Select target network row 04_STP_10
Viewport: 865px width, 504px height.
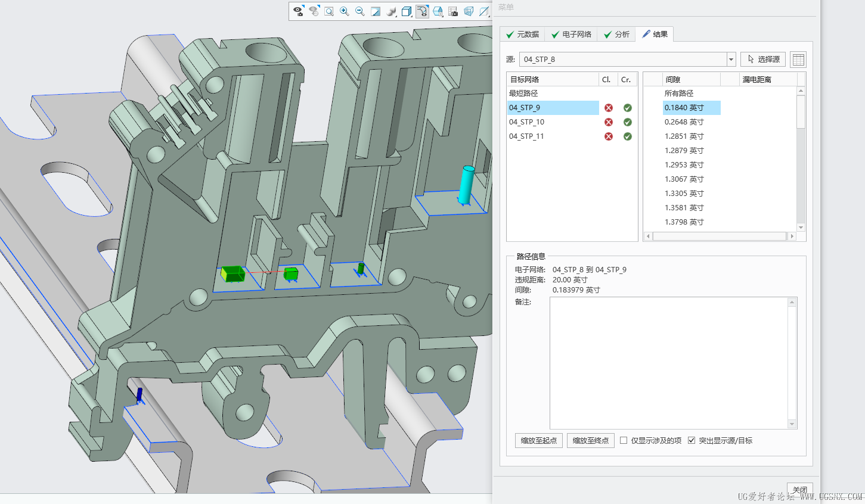[x=553, y=122]
